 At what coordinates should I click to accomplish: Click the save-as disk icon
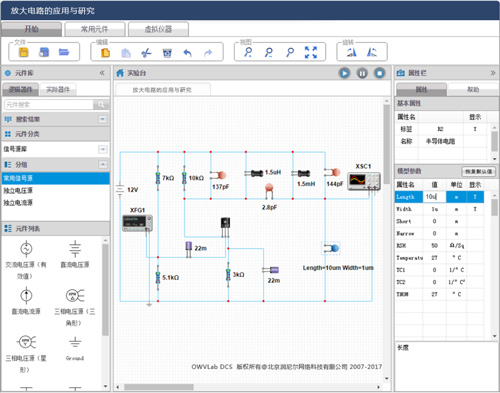point(44,52)
